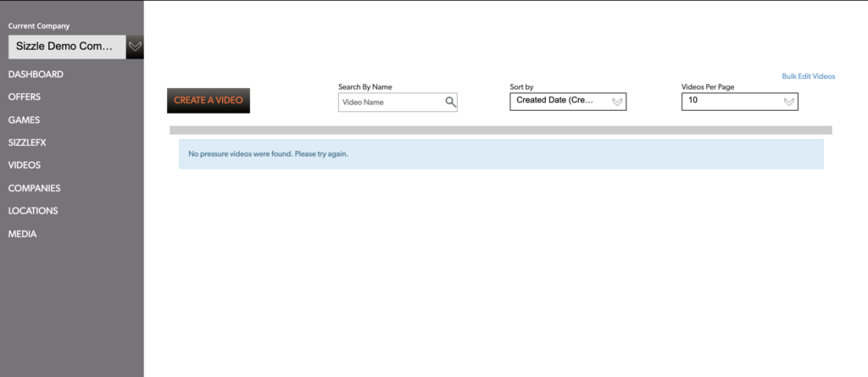Click the 'No pressure videos were found' message
This screenshot has height=377, width=868.
click(269, 154)
